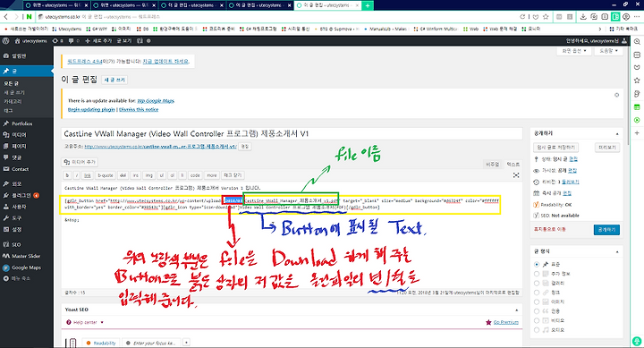Image resolution: width=644 pixels, height=348 pixels.
Task: Open the 도구 Tools menu
Action: pyautogui.click(x=16, y=218)
